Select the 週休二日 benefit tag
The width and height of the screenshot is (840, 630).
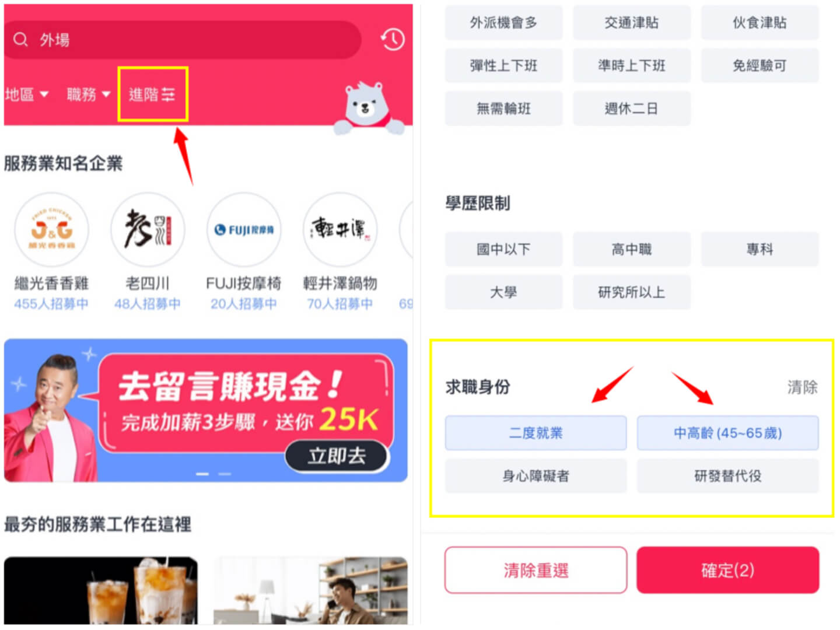tap(632, 108)
